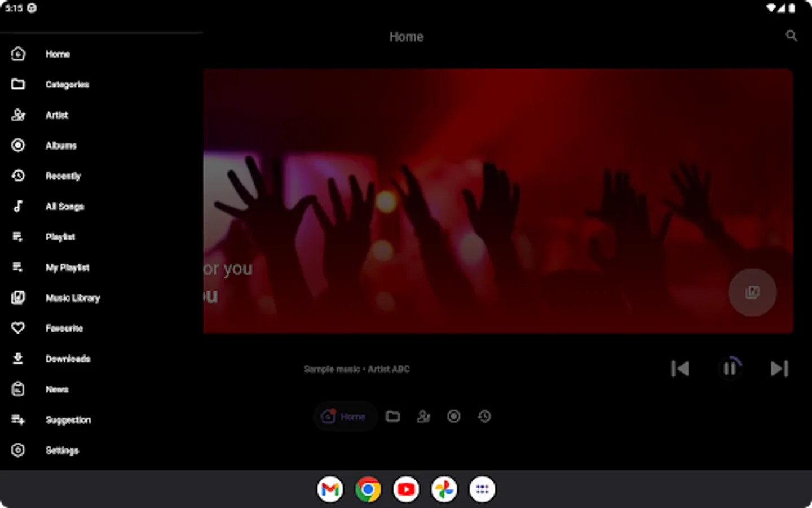
Task: Click the Recently history icon in drawer
Action: (x=18, y=176)
